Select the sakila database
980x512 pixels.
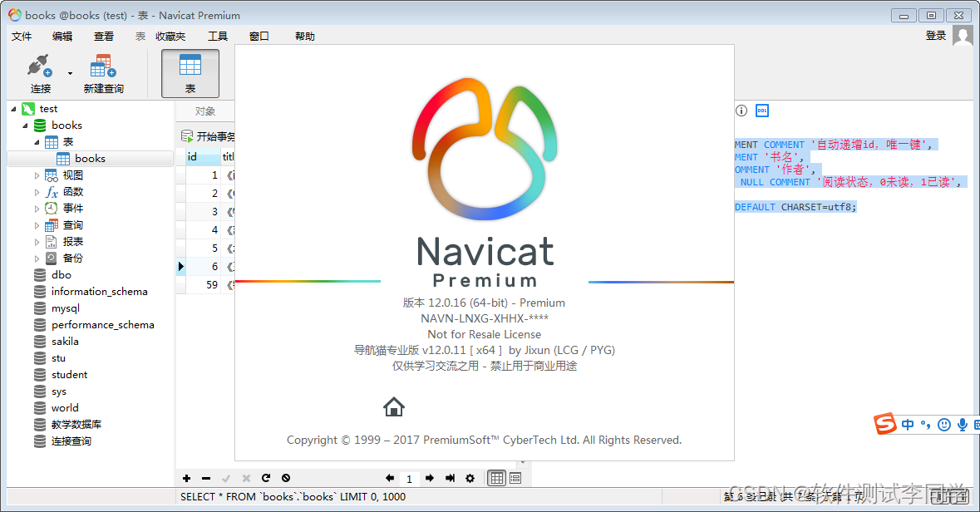[65, 342]
